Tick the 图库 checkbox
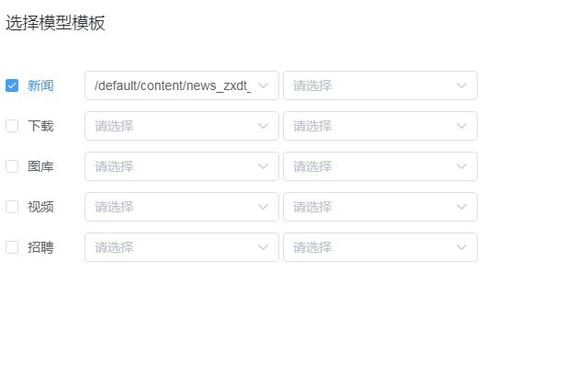This screenshot has width=588, height=375. [x=12, y=166]
